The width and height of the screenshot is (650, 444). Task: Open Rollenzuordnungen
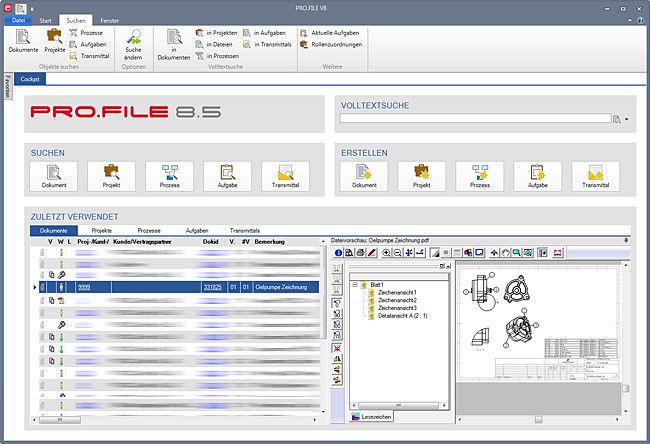[331, 44]
